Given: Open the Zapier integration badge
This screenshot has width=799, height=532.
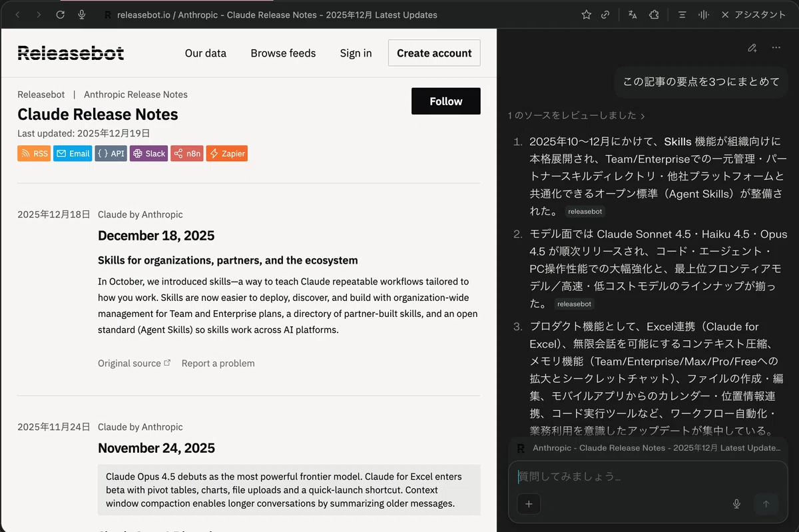Looking at the screenshot, I should pyautogui.click(x=227, y=153).
